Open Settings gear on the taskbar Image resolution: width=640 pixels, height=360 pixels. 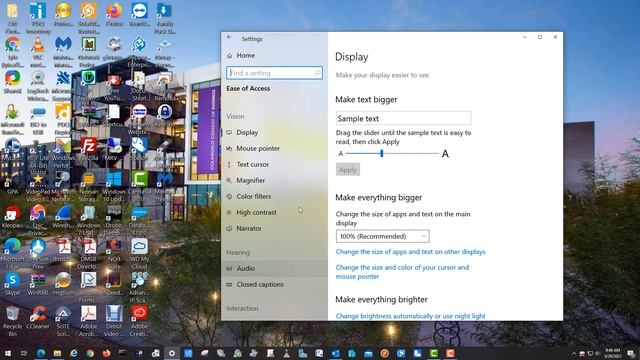172,353
